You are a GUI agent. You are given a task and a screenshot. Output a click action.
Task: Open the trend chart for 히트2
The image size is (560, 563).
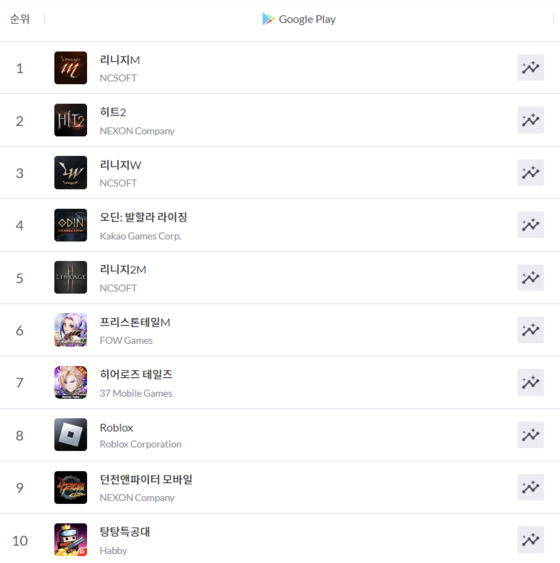530,120
